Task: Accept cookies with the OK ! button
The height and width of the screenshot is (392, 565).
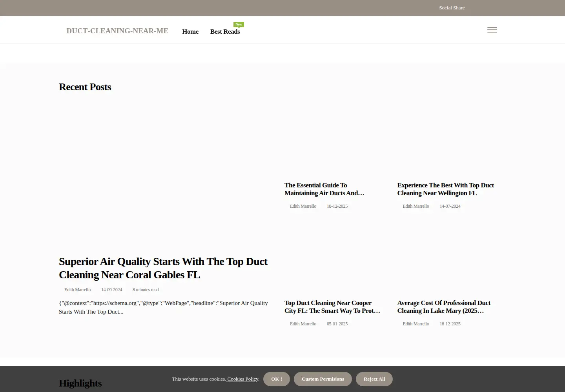Action: 277,379
